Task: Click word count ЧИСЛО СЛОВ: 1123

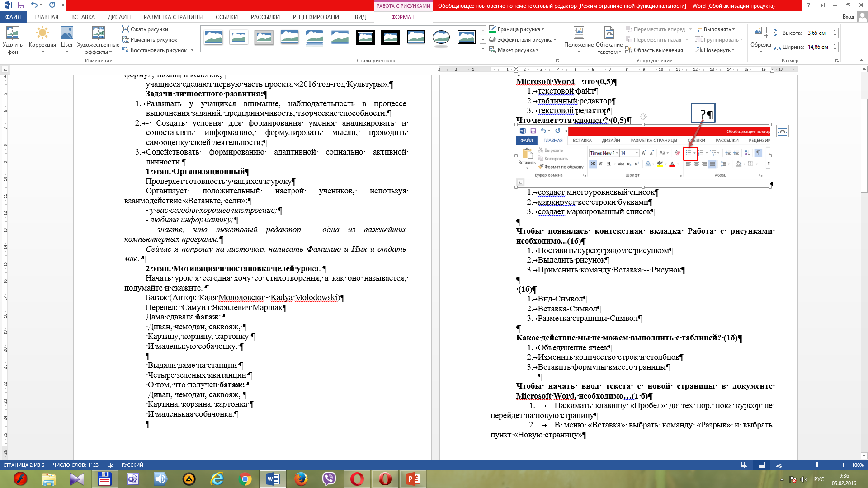Action: tap(75, 465)
